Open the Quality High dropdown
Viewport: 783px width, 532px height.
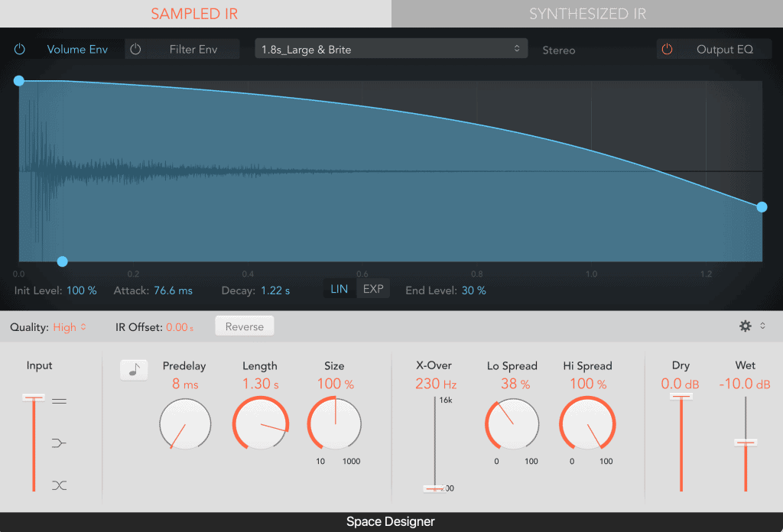point(70,327)
